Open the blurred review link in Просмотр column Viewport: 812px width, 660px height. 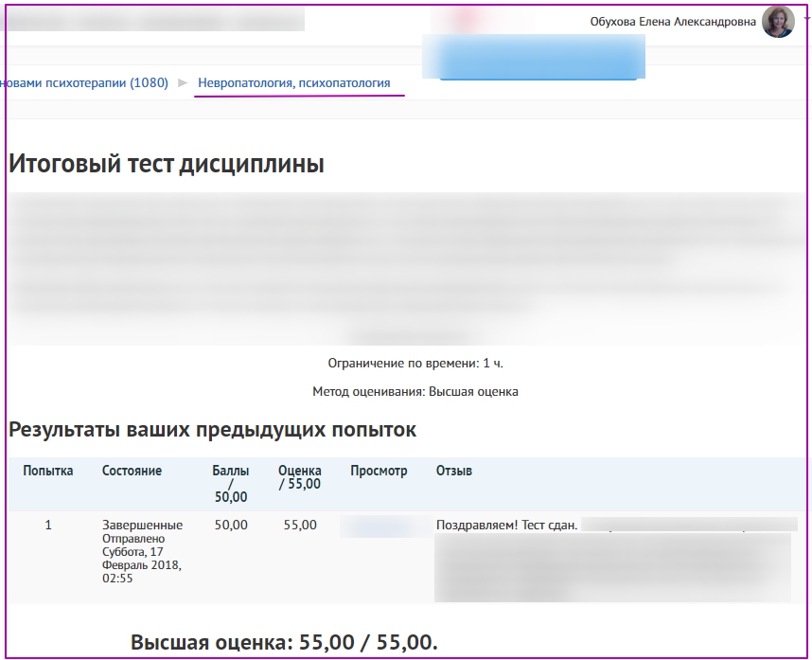(379, 526)
